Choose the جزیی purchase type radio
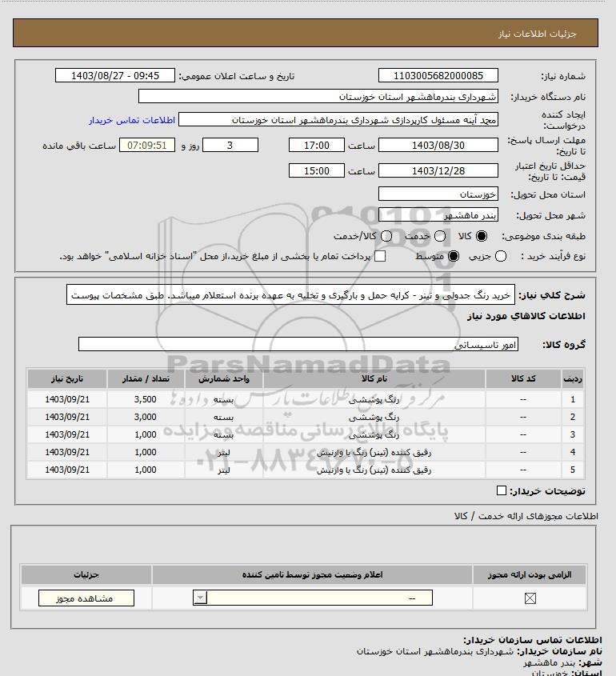This screenshot has width=616, height=676. point(501,257)
